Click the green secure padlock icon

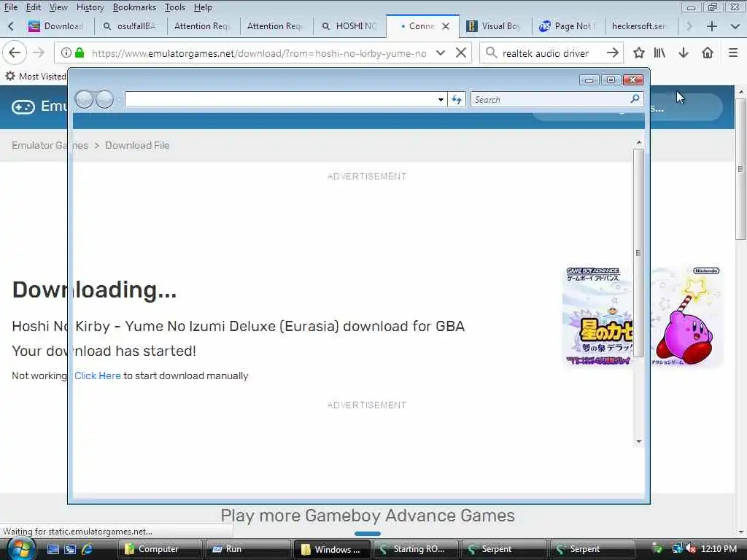click(80, 52)
